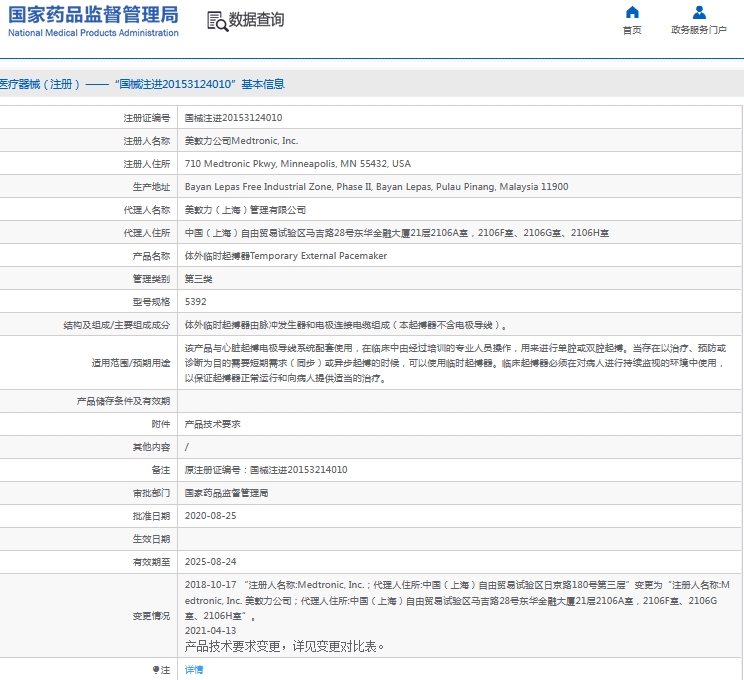Click the 其他内容 slash value

186,447
